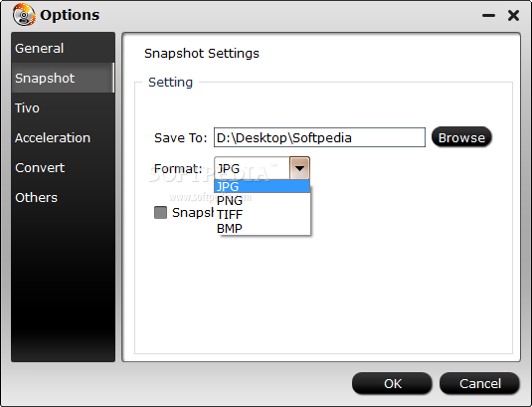Browse for a snapshot folder

tap(461, 137)
